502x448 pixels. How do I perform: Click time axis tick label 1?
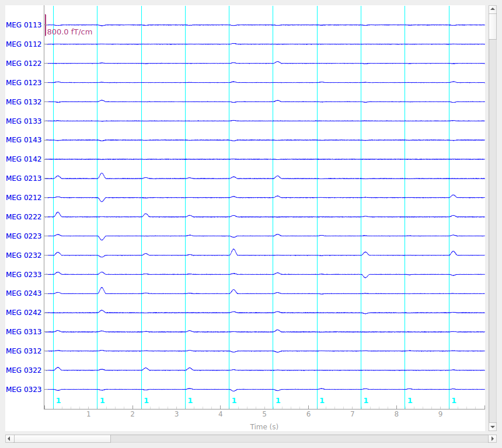pos(88,414)
